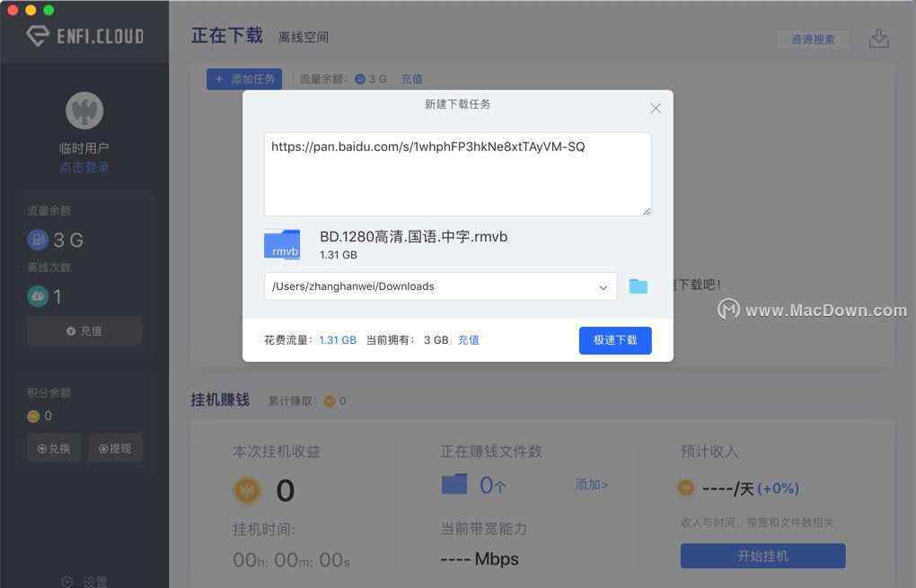Switch to the 离线空间 tab
Screen dimensions: 916x588
[x=304, y=38]
